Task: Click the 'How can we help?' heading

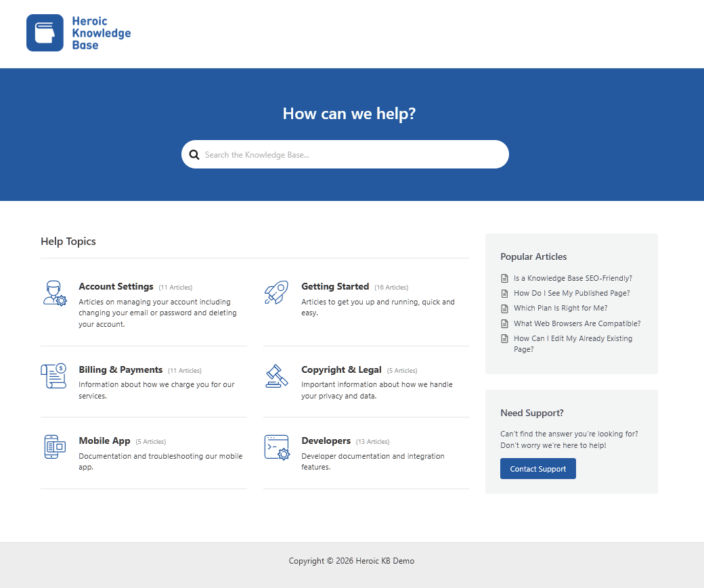Action: (x=349, y=114)
